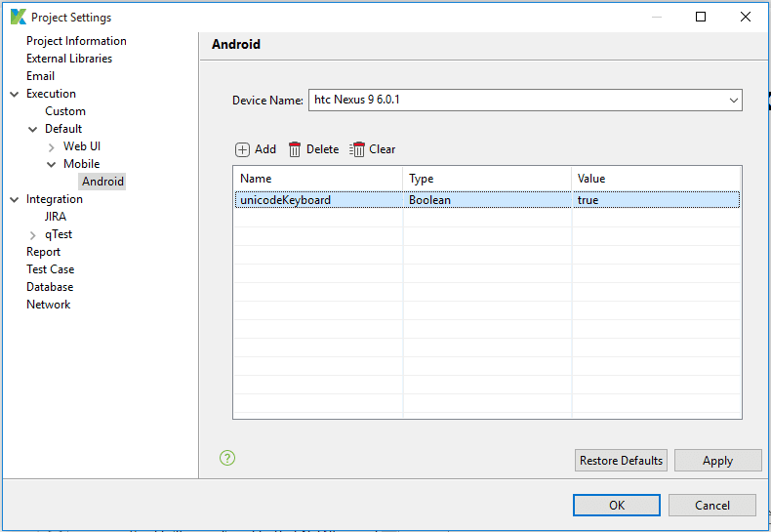Viewport: 771px width, 532px height.
Task: Expand the Web UI tree node
Action: pyautogui.click(x=51, y=147)
